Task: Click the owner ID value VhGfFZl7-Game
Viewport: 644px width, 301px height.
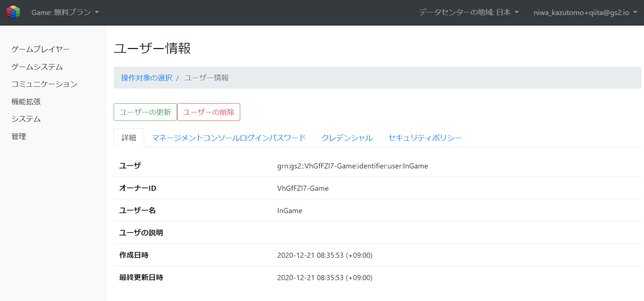Action: (303, 188)
